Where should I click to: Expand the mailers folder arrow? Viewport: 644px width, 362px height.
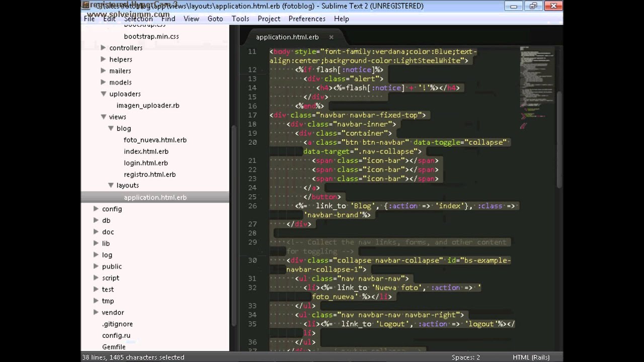[x=103, y=71]
